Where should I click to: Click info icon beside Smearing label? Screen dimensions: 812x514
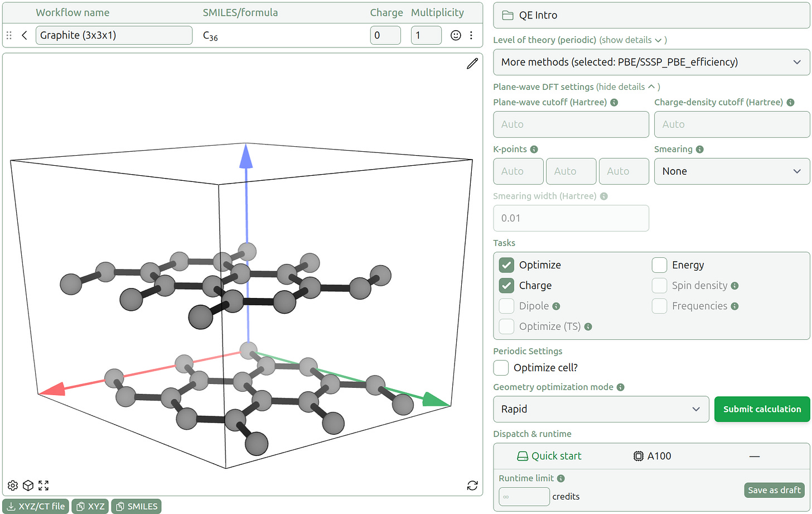pyautogui.click(x=700, y=150)
